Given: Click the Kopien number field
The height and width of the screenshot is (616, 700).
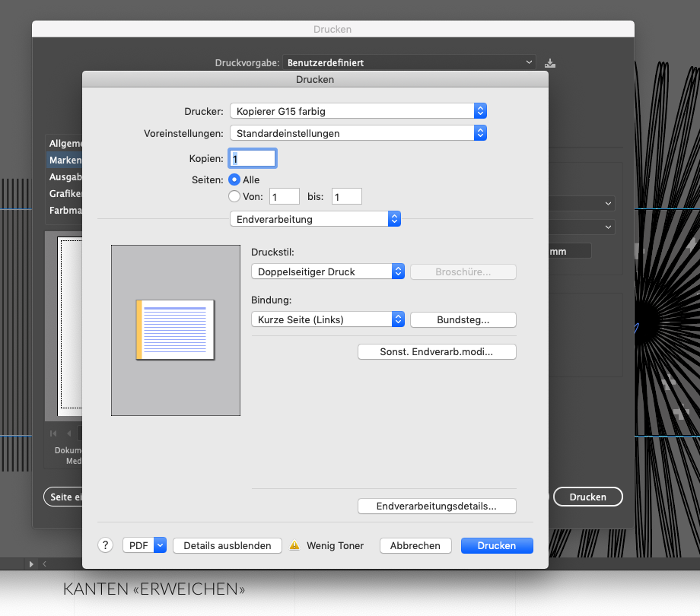Looking at the screenshot, I should [253, 158].
